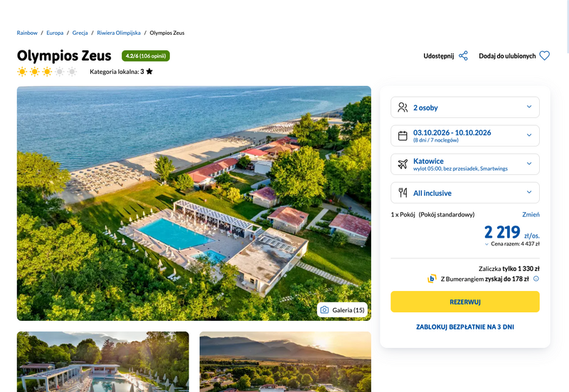Add to favorites with the heart icon
Screen dimensions: 569x392
pos(544,56)
